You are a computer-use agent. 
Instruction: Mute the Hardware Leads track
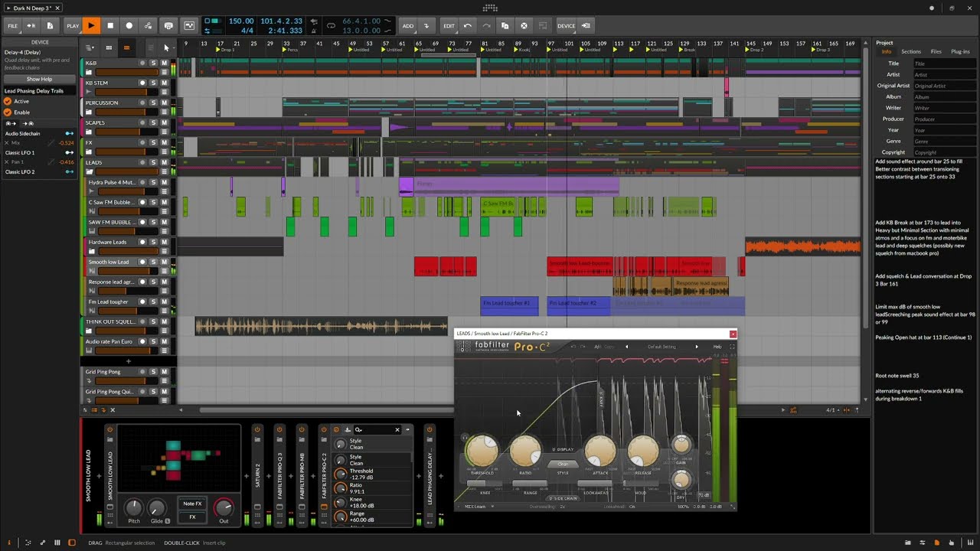click(164, 242)
